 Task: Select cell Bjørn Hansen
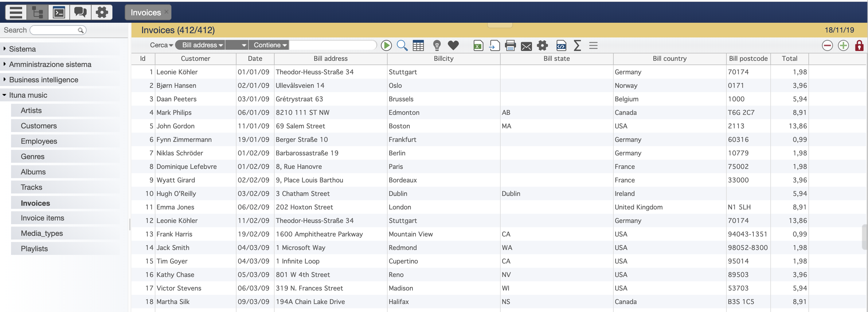[195, 86]
